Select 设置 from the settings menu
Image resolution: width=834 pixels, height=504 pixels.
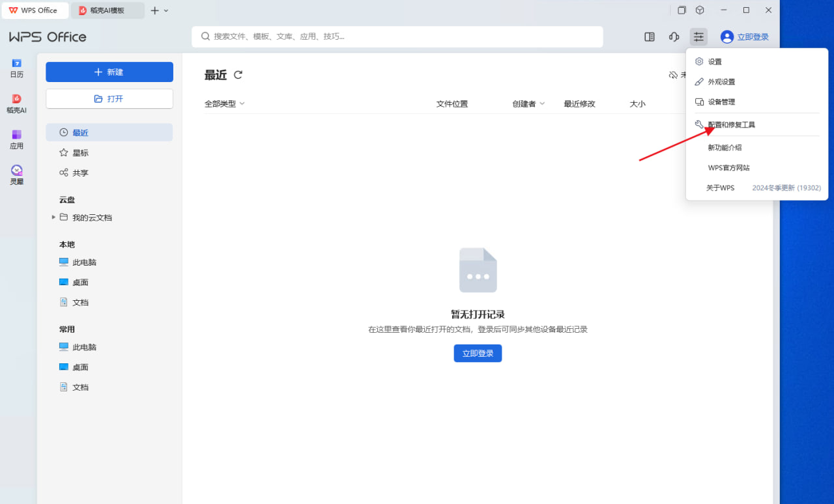pyautogui.click(x=757, y=62)
